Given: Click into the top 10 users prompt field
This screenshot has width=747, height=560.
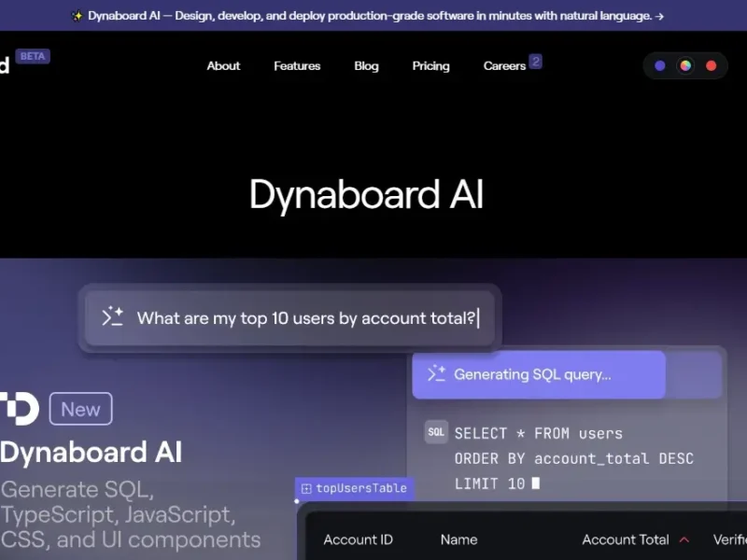Looking at the screenshot, I should (x=307, y=318).
